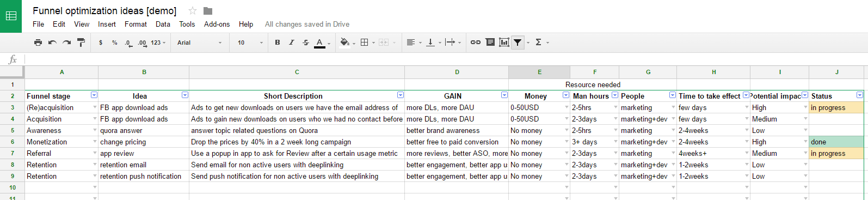Screen dimensions: 868x200
Task: Open the Monetization cell dropdown arrow
Action: coord(94,142)
